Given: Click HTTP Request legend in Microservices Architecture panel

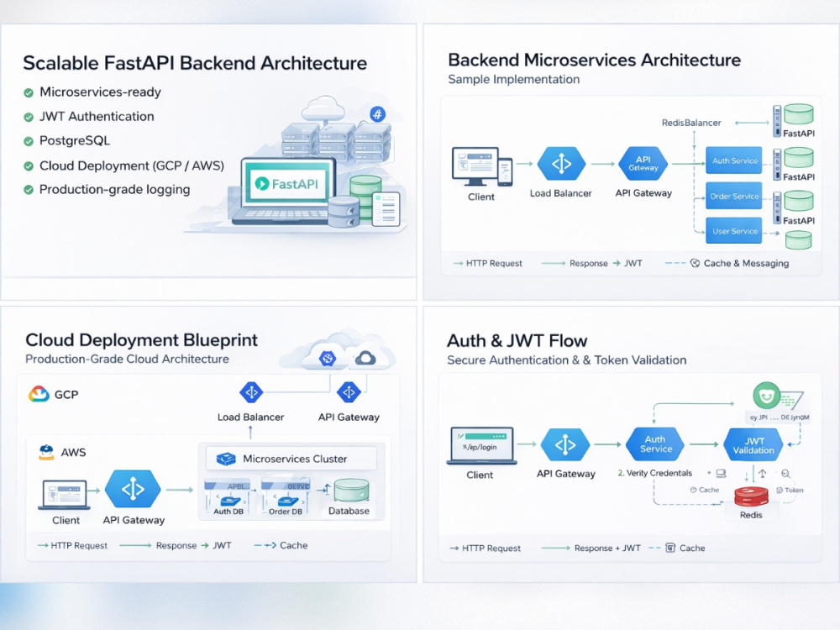Looking at the screenshot, I should coord(487,263).
